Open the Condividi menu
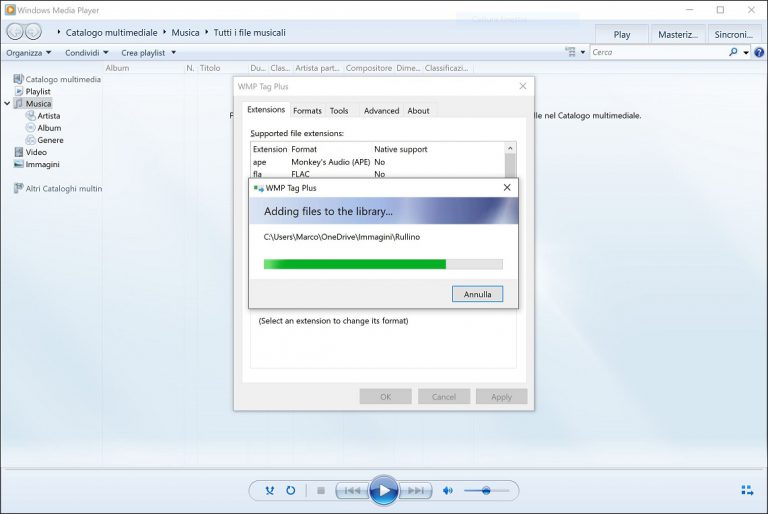 (x=87, y=52)
